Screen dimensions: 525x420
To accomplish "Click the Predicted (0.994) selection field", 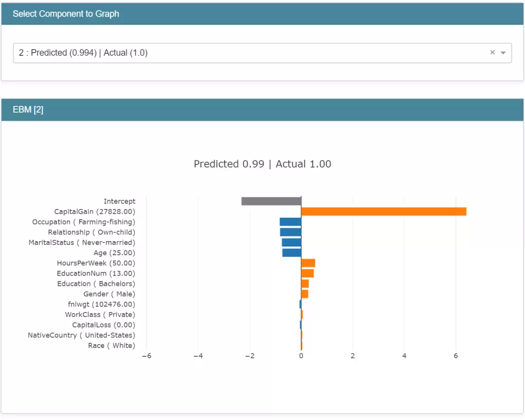I will click(262, 53).
